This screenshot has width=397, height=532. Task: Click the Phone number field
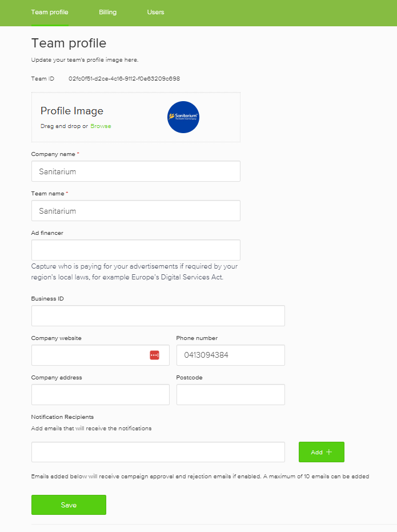coord(230,355)
